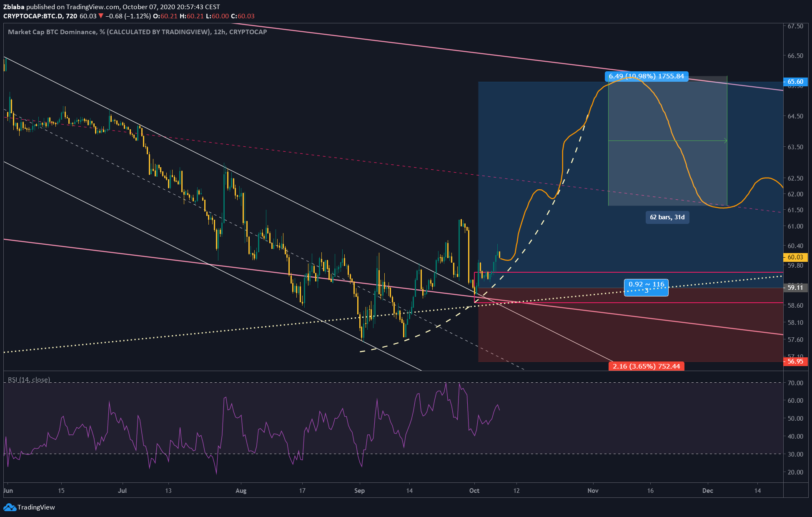Click the 30.00 RSI scale value
Image resolution: width=812 pixels, height=517 pixels.
click(x=795, y=454)
